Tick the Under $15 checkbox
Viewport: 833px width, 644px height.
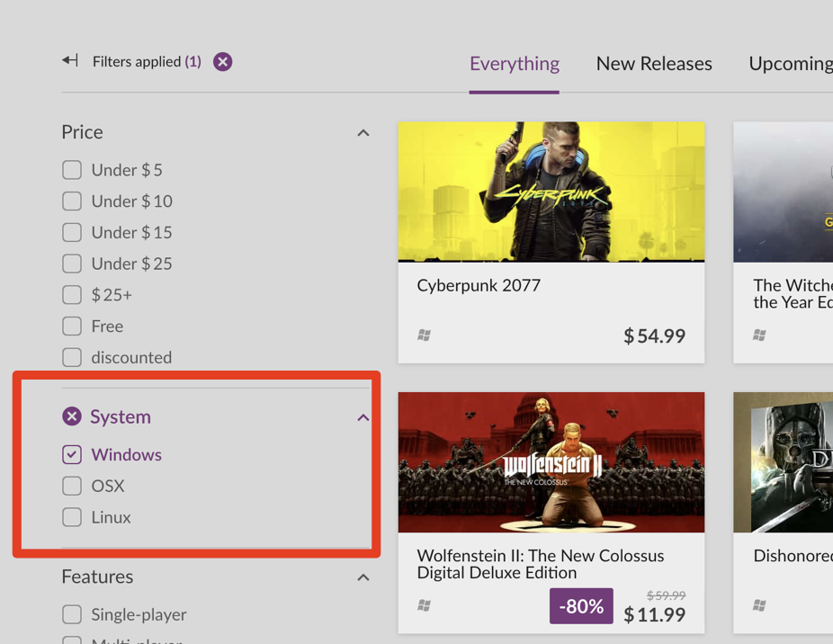coord(72,233)
